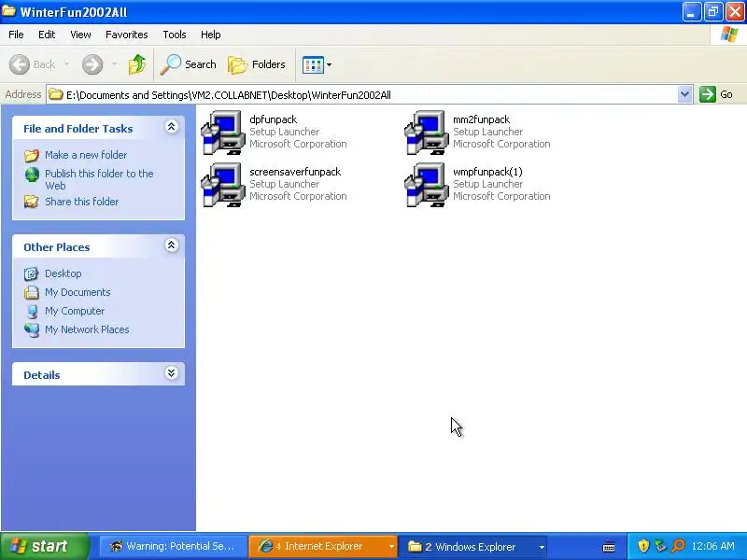Collapse the Other Places panel
The image size is (747, 560).
(172, 245)
